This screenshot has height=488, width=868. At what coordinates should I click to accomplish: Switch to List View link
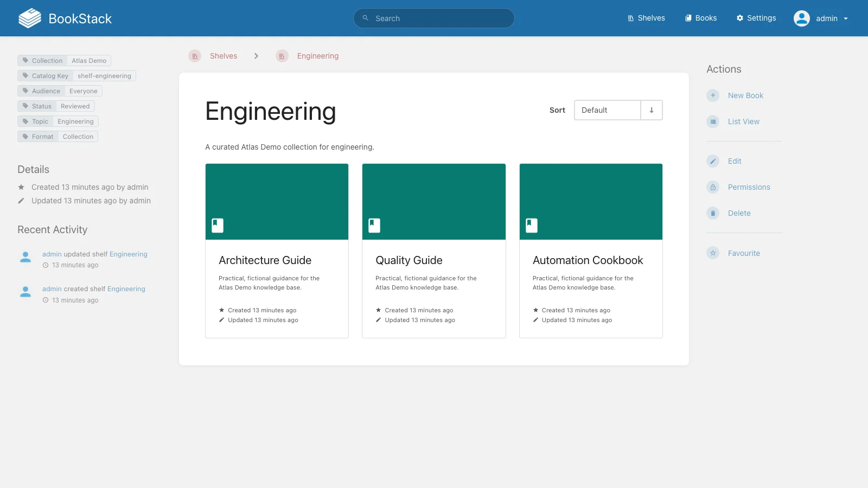click(x=744, y=121)
